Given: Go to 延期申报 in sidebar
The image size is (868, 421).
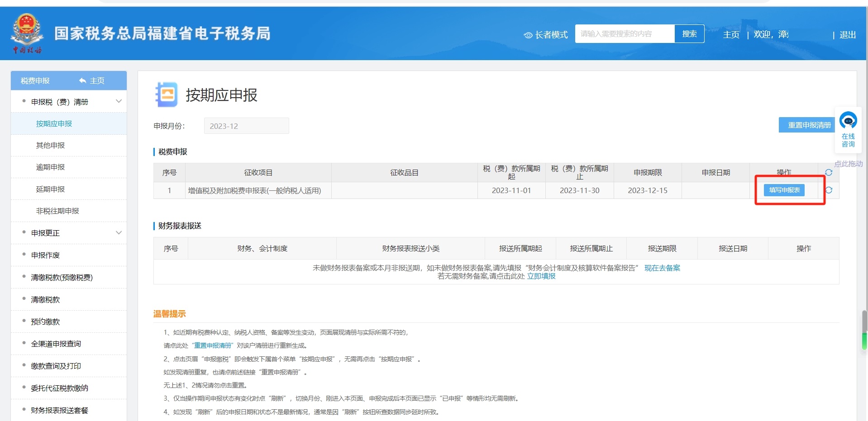Looking at the screenshot, I should coord(50,189).
